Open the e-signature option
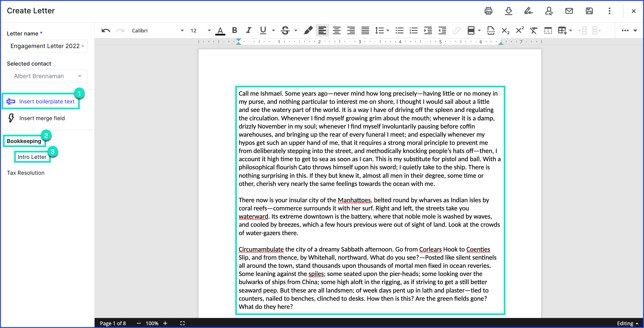This screenshot has height=328, width=644. coord(528,11)
